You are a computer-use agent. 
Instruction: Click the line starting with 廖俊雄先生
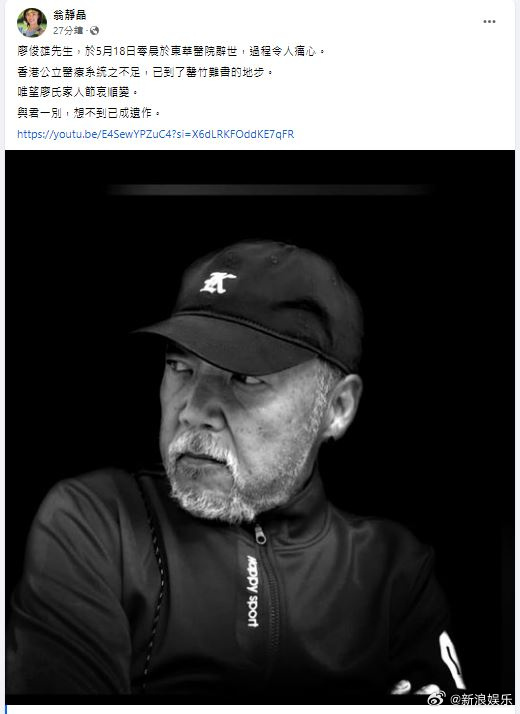pos(171,51)
